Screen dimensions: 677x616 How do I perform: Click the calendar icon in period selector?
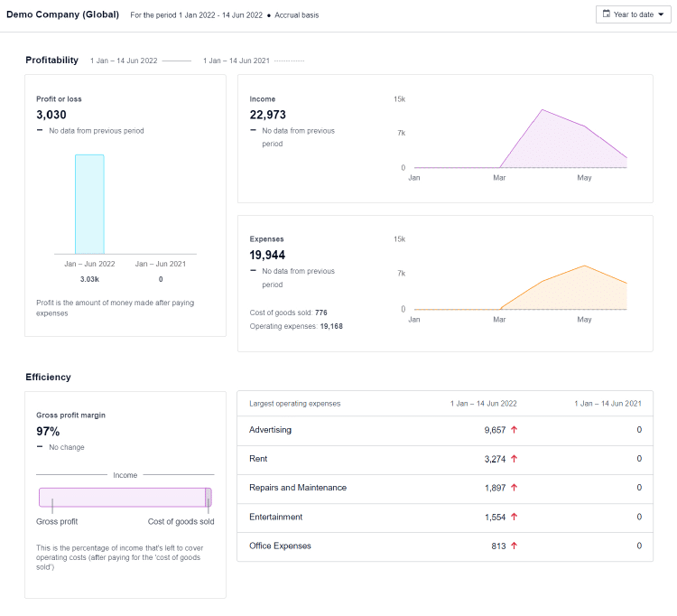point(605,14)
